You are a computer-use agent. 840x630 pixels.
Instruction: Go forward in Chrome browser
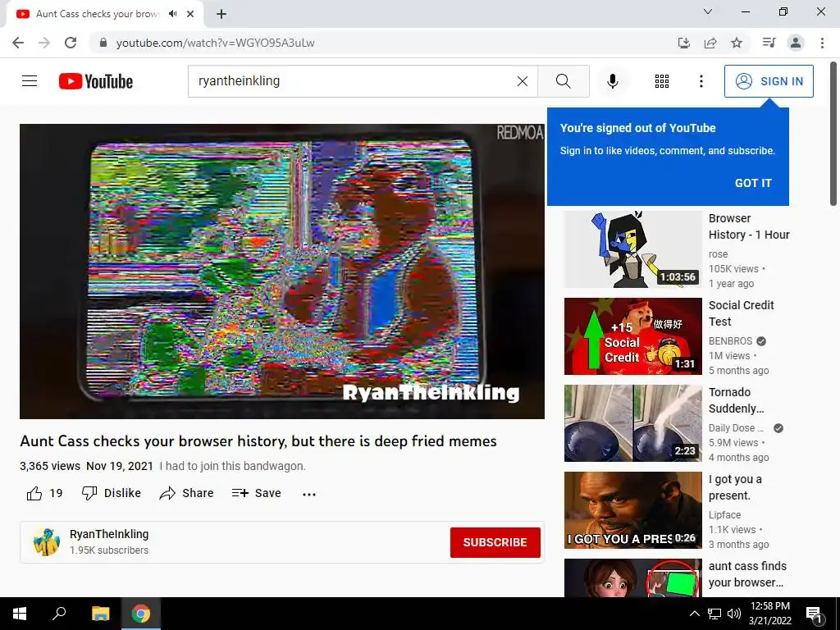click(44, 43)
